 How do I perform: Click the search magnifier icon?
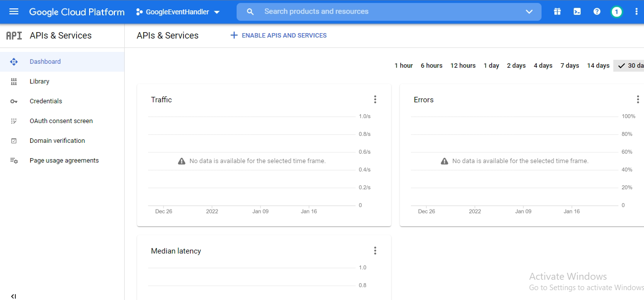coord(250,11)
